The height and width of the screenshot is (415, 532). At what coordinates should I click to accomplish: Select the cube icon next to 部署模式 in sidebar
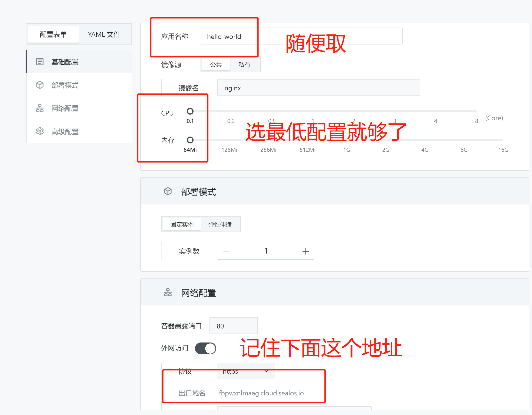pyautogui.click(x=40, y=85)
